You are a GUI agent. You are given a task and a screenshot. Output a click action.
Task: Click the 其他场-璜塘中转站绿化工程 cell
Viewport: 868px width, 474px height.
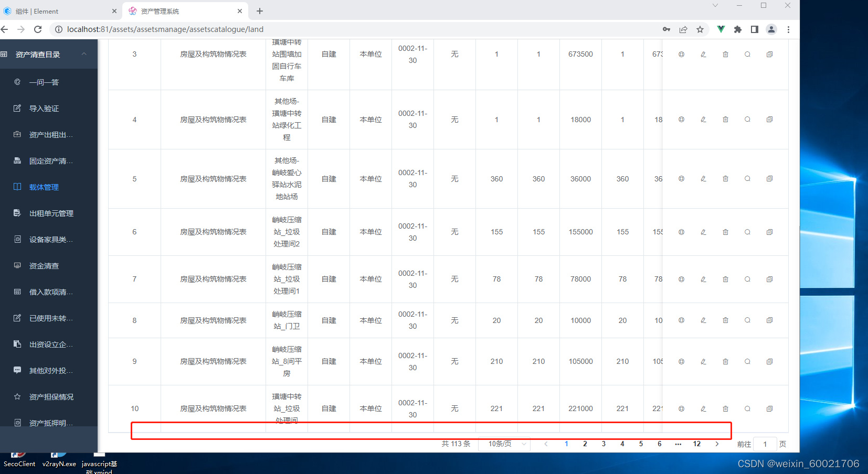[x=287, y=120]
